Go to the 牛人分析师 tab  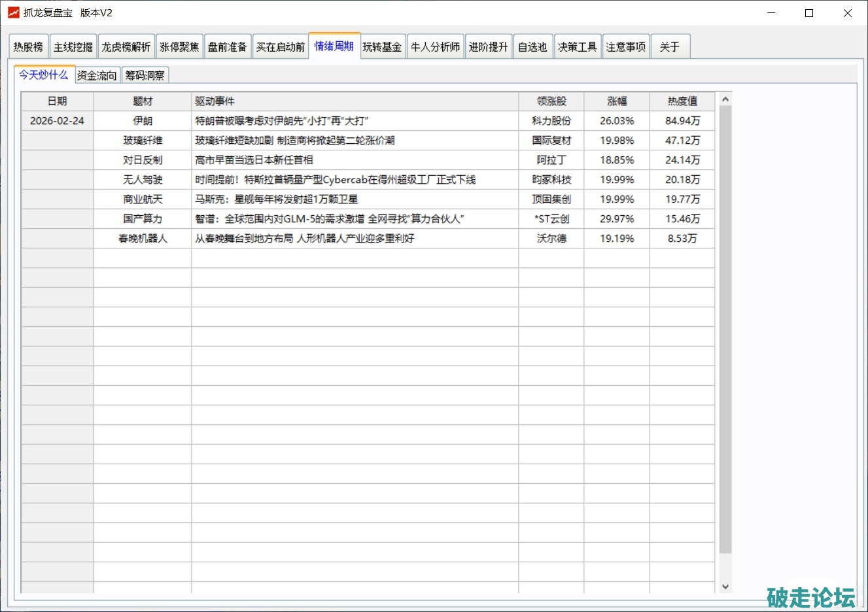(436, 47)
